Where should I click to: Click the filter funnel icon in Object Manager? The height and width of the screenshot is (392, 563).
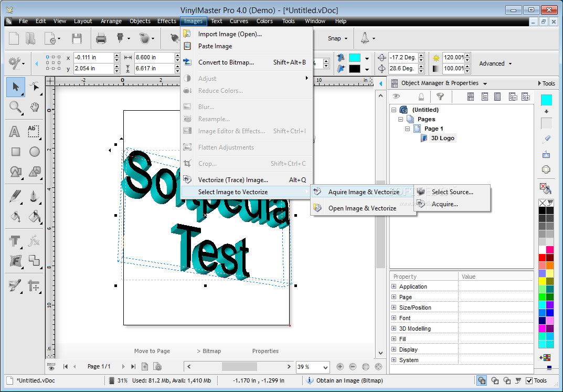click(x=440, y=96)
